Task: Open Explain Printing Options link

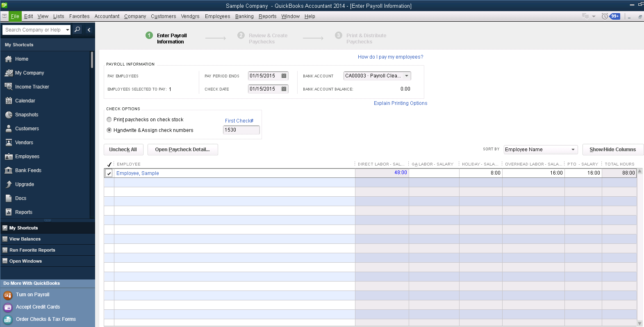Action: [401, 103]
